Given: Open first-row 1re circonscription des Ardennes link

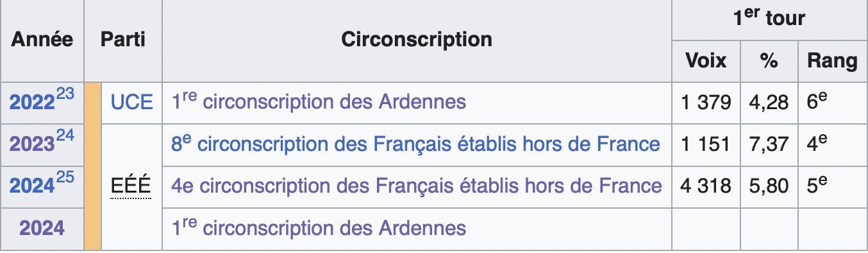Looking at the screenshot, I should point(319,101).
